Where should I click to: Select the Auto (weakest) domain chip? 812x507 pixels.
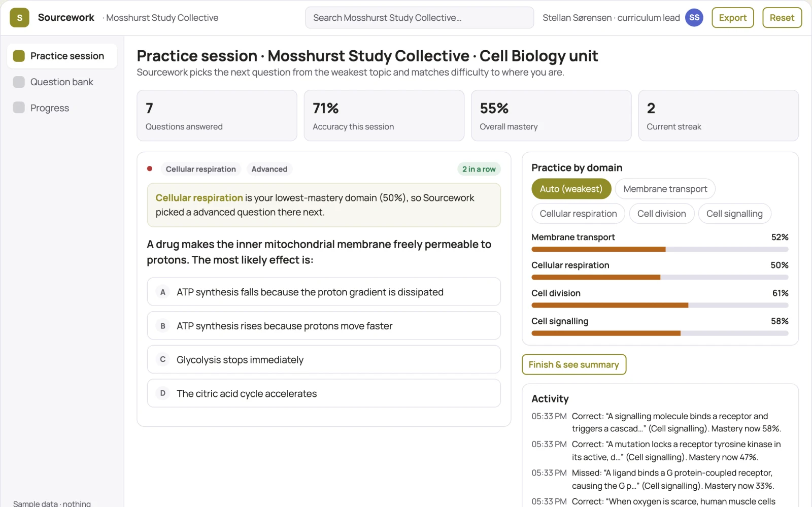point(571,189)
